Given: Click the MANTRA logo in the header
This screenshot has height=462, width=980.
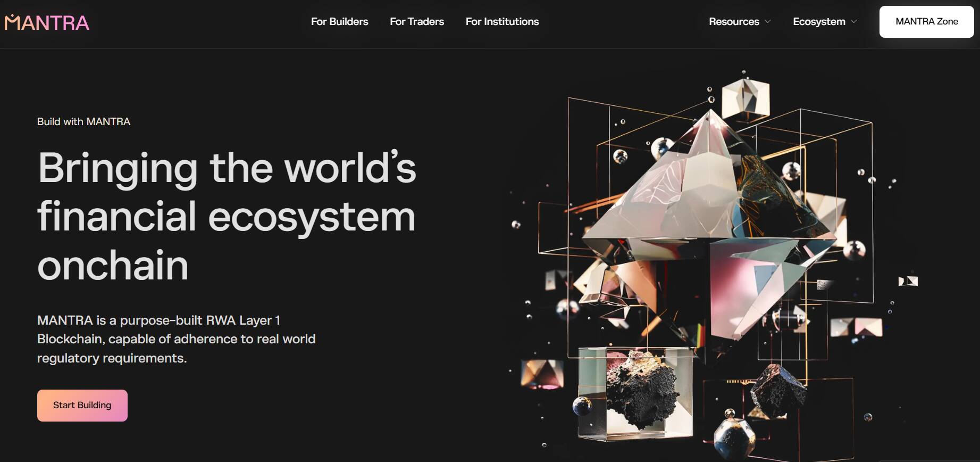Looking at the screenshot, I should pos(47,22).
